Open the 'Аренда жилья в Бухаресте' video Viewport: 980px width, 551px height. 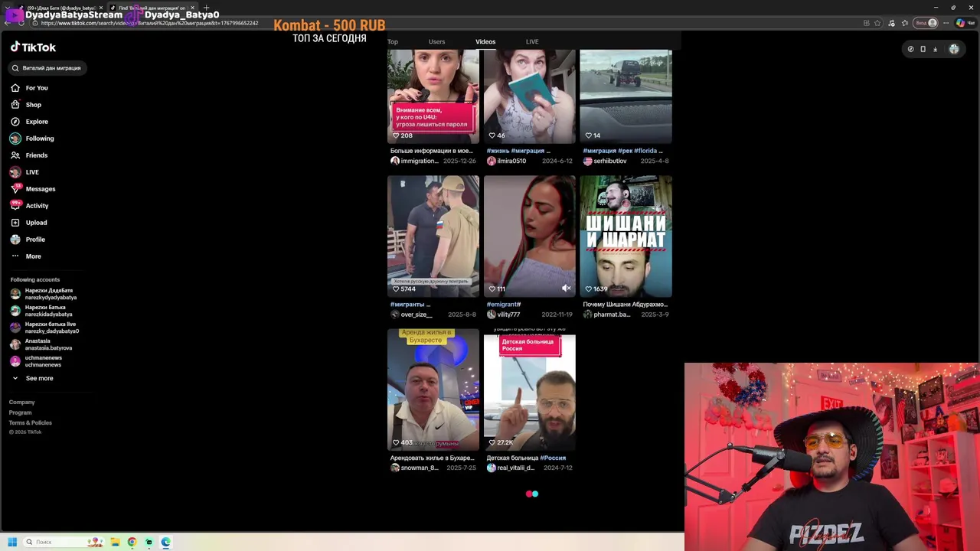coord(433,390)
